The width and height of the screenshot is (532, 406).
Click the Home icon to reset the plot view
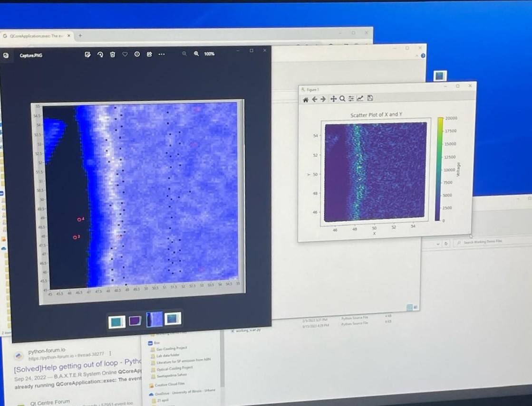click(305, 98)
